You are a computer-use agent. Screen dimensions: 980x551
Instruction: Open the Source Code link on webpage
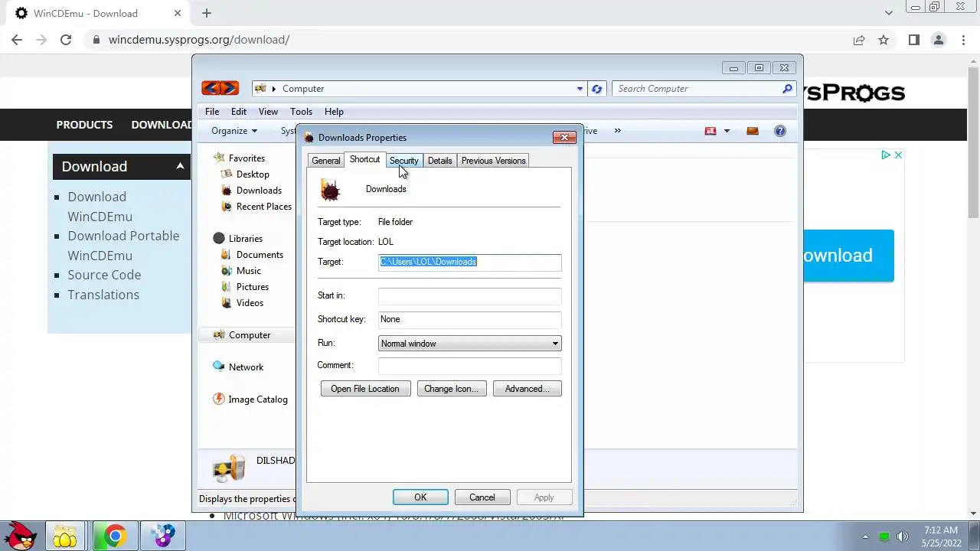click(x=104, y=275)
